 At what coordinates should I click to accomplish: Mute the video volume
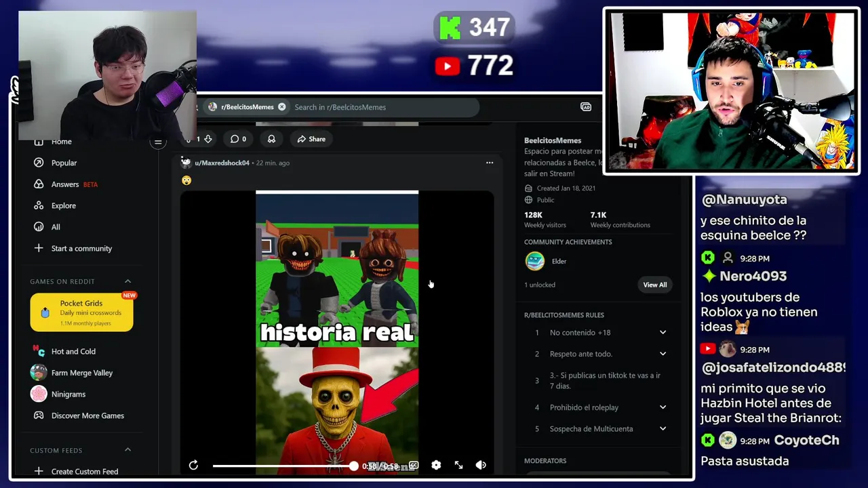pos(481,465)
